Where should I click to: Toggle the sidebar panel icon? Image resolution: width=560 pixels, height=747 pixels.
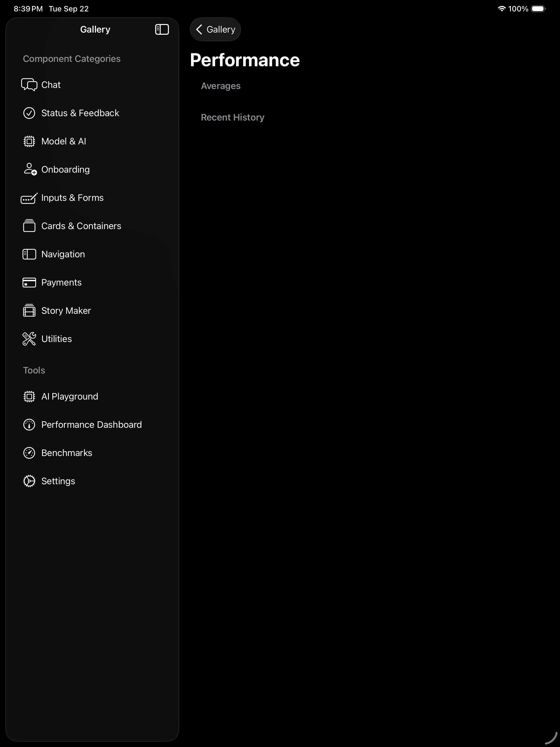(x=162, y=29)
